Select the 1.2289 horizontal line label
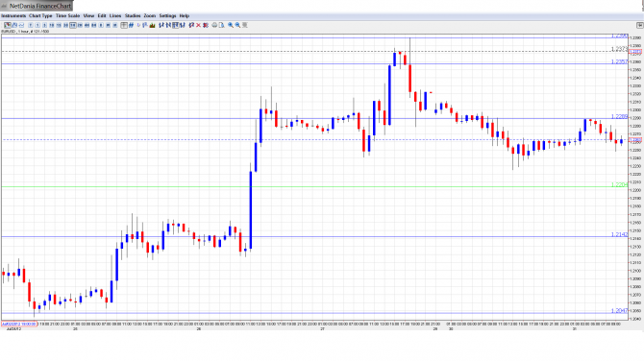 619,116
